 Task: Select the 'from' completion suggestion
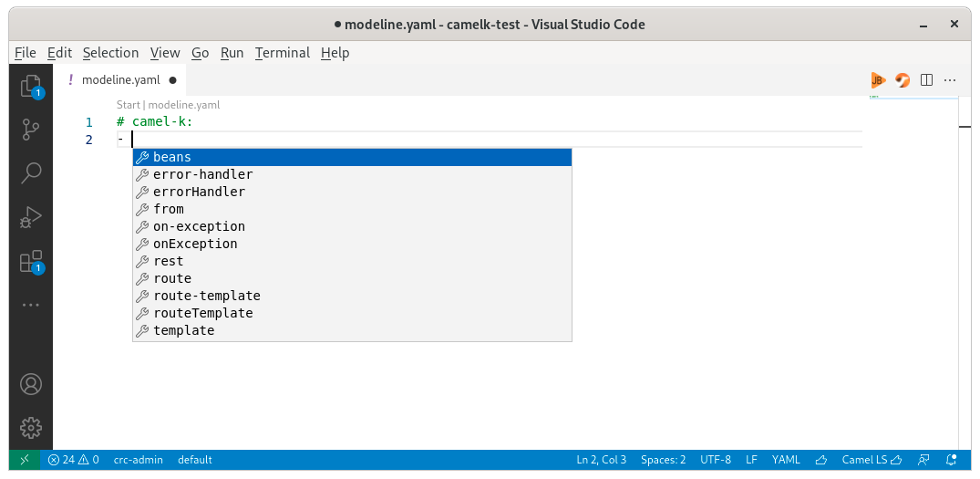[x=169, y=209]
